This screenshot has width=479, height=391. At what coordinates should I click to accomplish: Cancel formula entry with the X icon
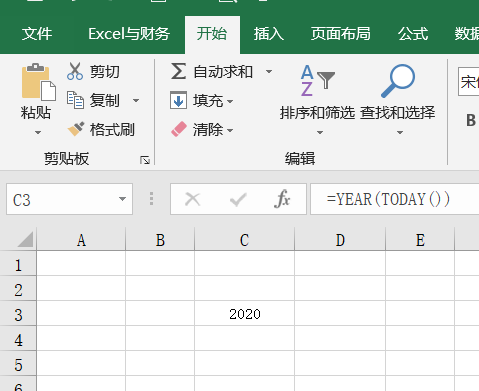click(193, 199)
